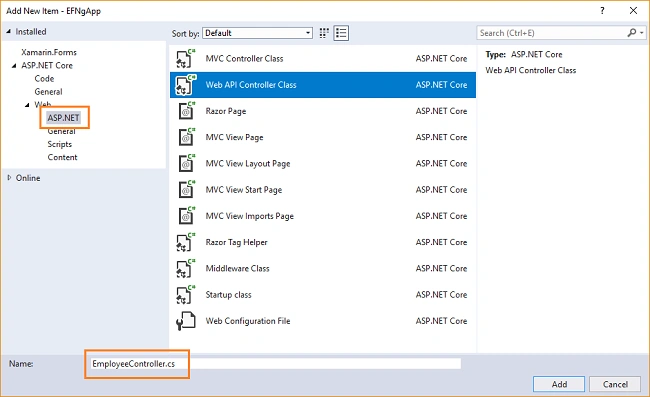Select the Web Configuration File icon
The image size is (650, 397).
coord(185,321)
